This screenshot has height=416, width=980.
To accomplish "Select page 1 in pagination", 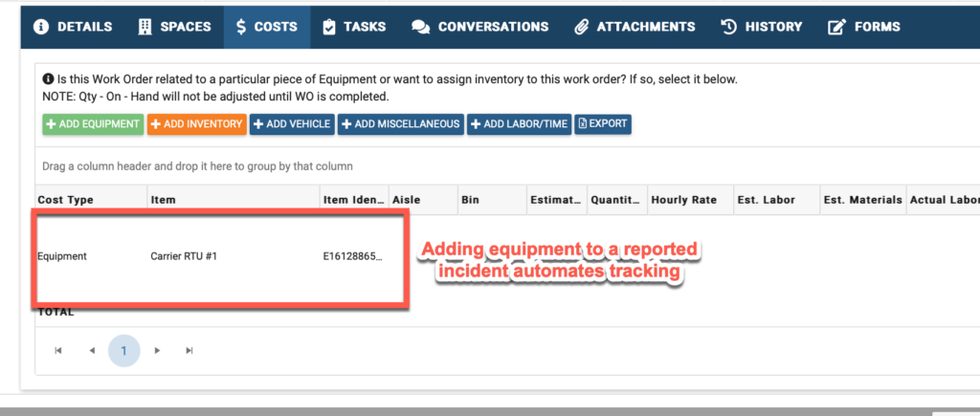I will 123,351.
